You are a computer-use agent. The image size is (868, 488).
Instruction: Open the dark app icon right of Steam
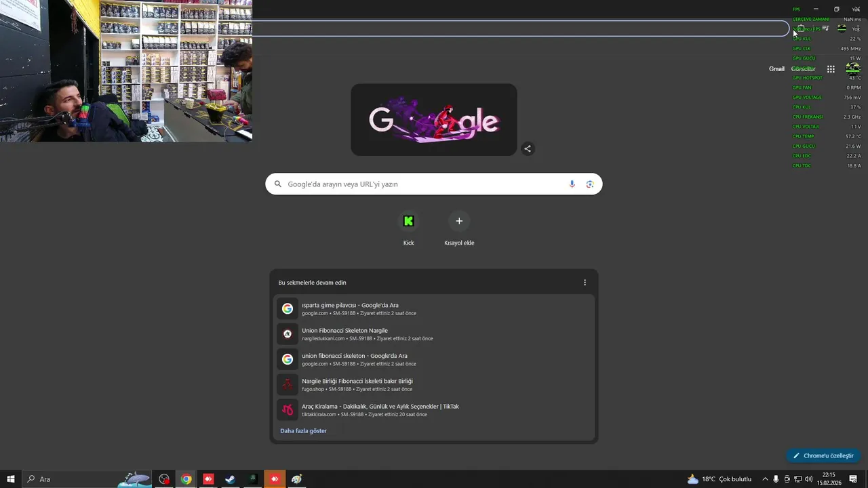(x=252, y=479)
